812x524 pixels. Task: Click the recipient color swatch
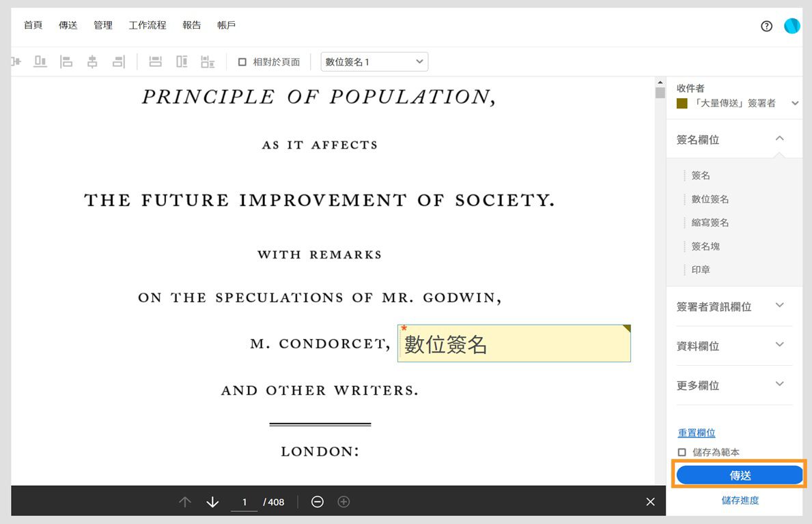tap(682, 104)
